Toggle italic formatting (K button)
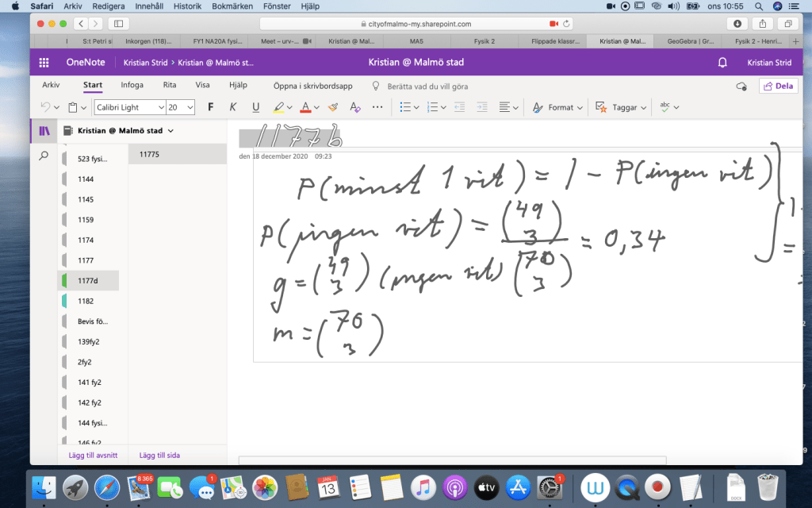Viewport: 812px width, 508px height. coord(233,107)
